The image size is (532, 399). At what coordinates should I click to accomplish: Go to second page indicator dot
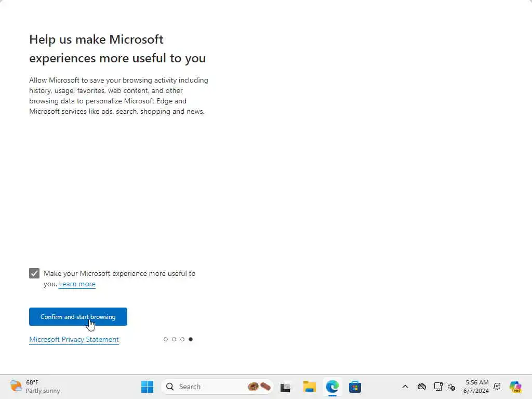[174, 339]
